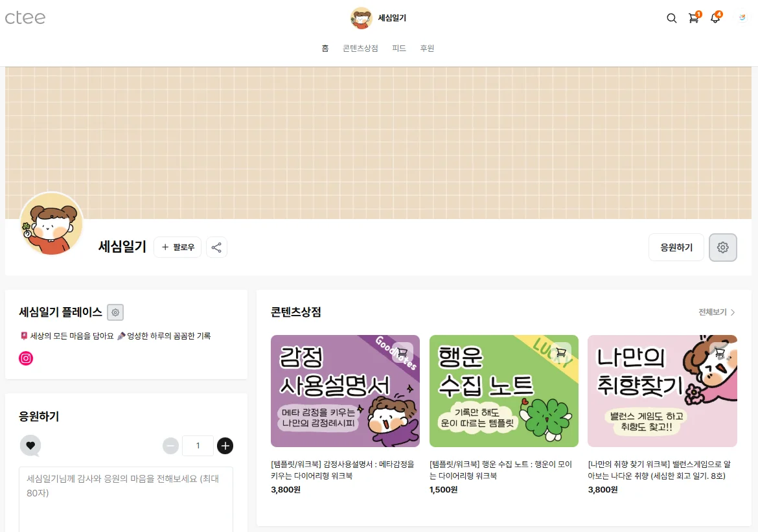Click the 팔로우 button
The image size is (758, 532).
(178, 247)
